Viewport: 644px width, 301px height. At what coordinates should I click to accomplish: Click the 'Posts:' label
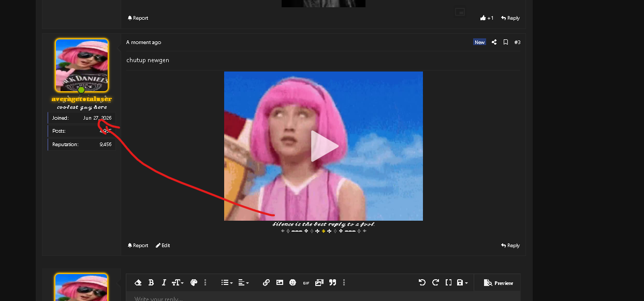(59, 131)
